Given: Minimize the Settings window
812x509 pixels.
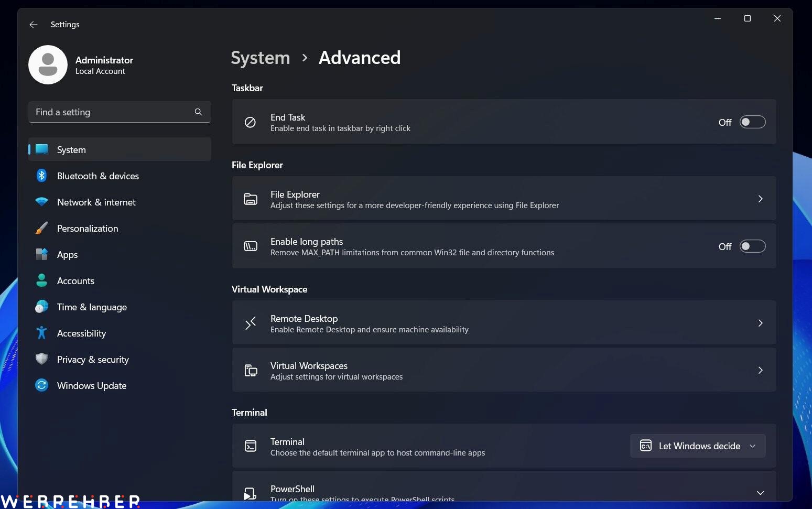Looking at the screenshot, I should tap(718, 18).
